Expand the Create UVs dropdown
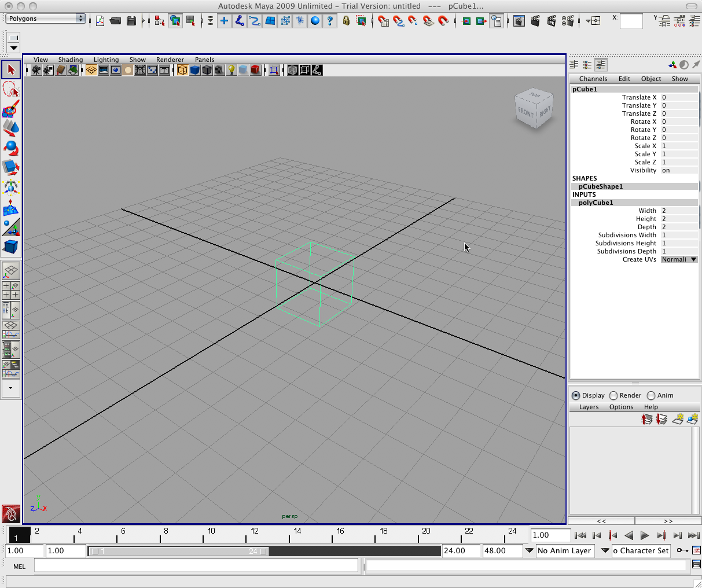The height and width of the screenshot is (588, 702). 679,259
